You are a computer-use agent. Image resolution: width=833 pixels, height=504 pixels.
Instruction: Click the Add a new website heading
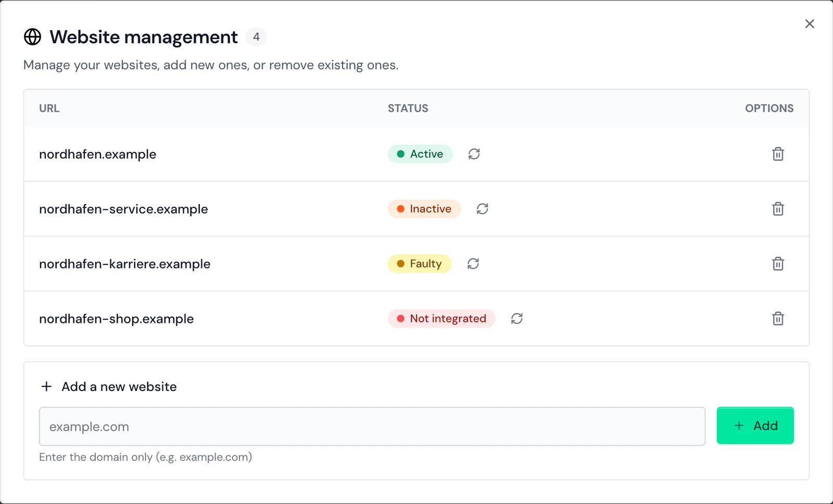tap(119, 387)
